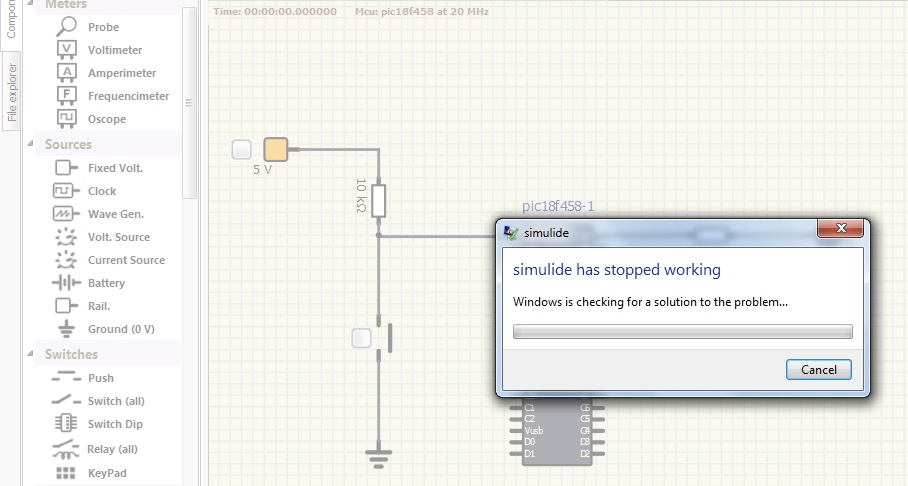Select the Battery source icon

point(66,283)
